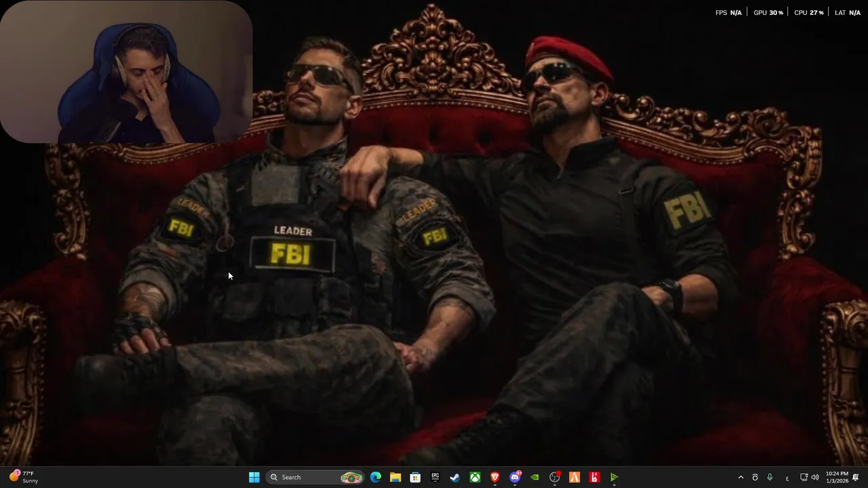868x488 pixels.
Task: Open the green triangle app icon
Action: pyautogui.click(x=614, y=477)
